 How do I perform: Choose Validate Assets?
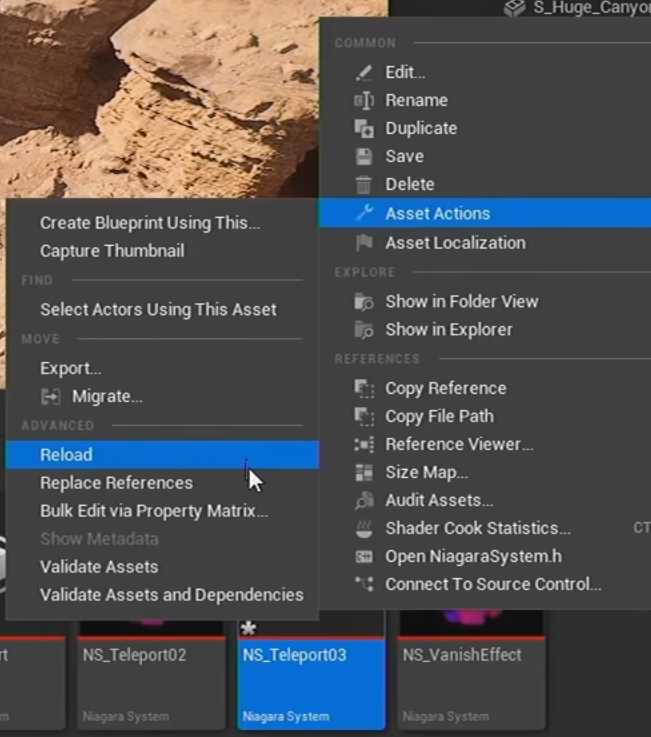[162, 567]
